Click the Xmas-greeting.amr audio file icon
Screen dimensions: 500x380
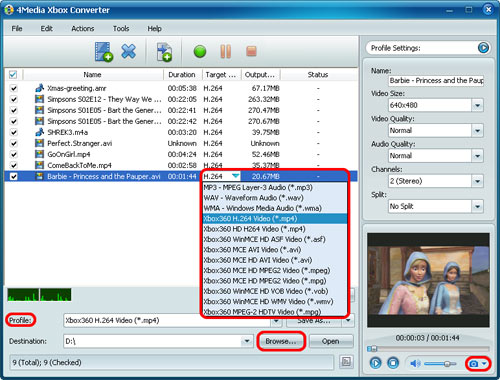[x=39, y=88]
